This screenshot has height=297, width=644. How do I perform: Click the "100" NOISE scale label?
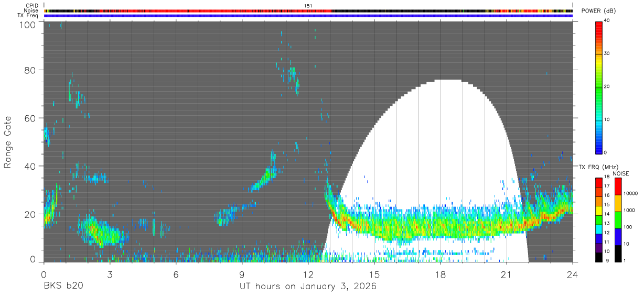627,227
